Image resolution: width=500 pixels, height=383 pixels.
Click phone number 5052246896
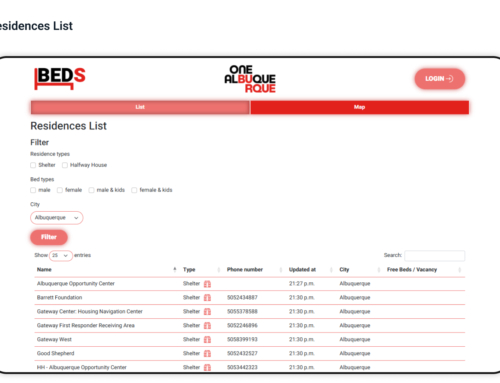point(242,326)
